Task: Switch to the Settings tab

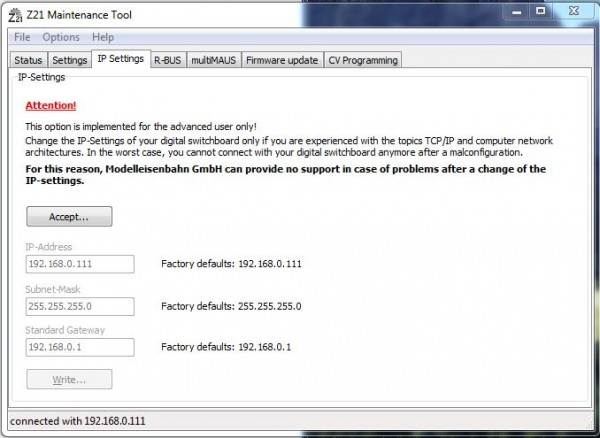Action: (70, 60)
